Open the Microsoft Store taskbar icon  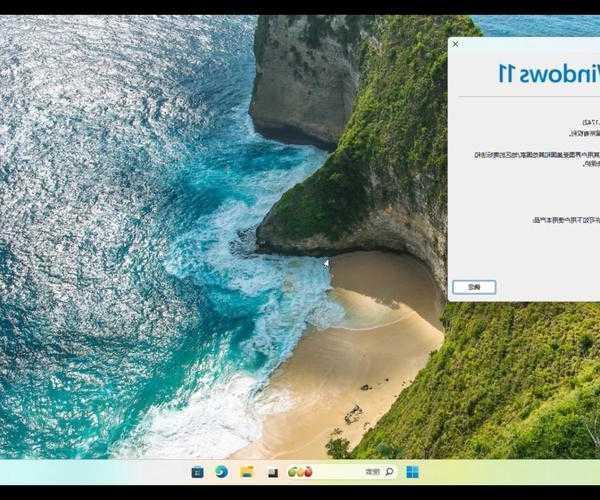tap(198, 471)
